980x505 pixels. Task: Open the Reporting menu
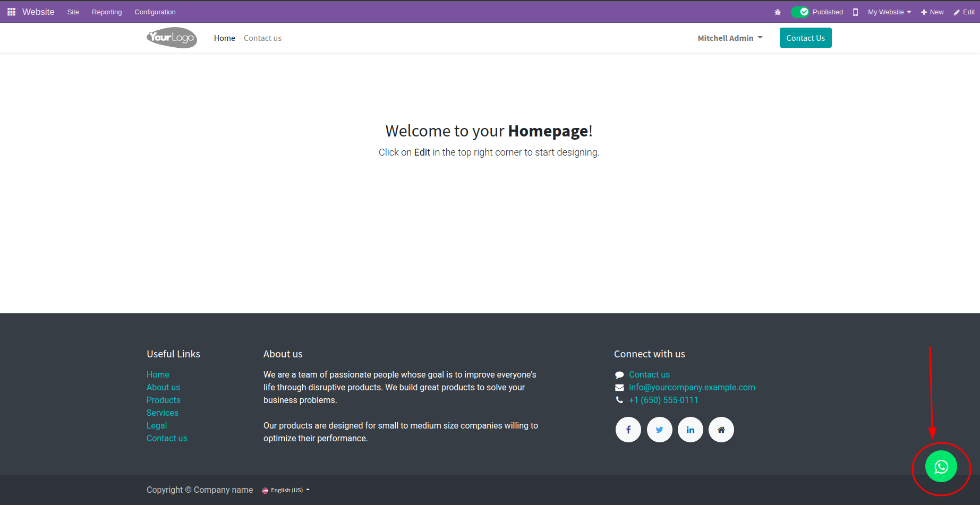click(x=107, y=12)
